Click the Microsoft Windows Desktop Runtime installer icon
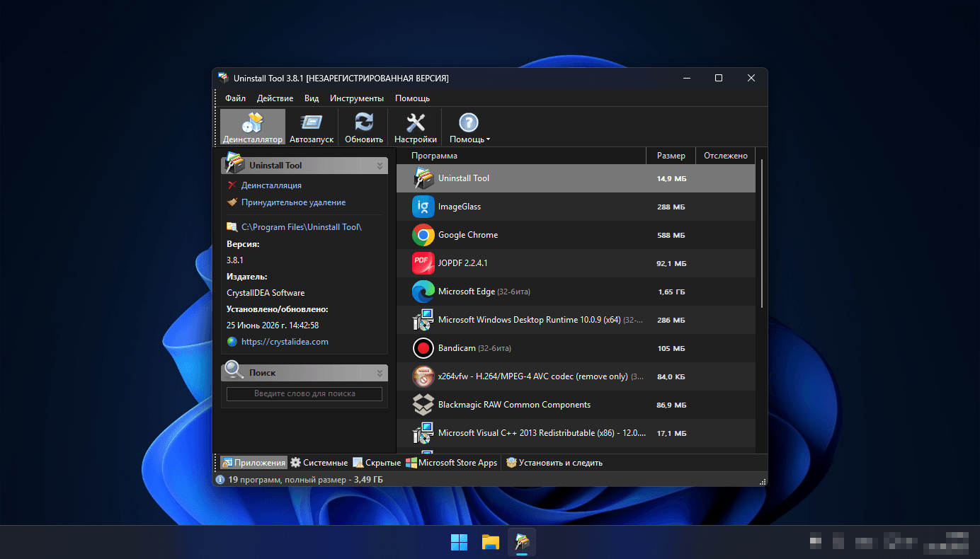Image resolution: width=980 pixels, height=559 pixels. point(423,320)
